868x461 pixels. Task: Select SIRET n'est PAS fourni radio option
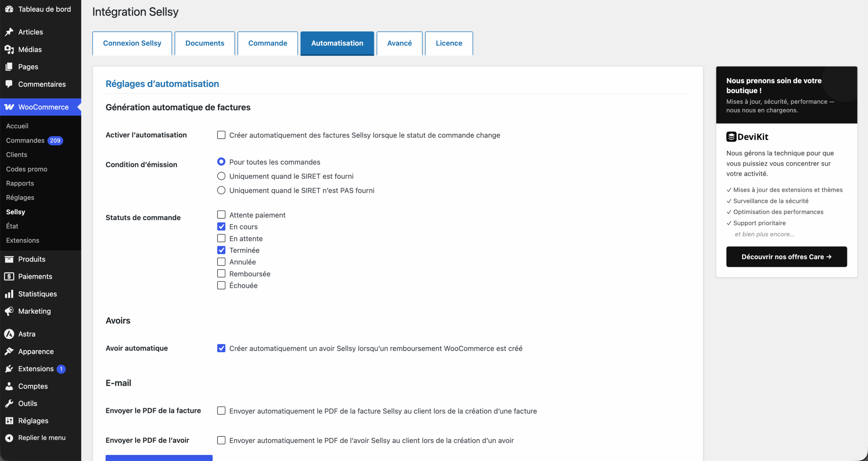click(x=221, y=190)
